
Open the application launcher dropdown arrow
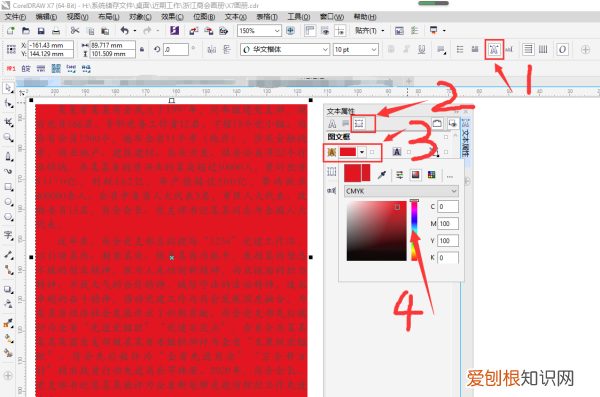pos(444,30)
